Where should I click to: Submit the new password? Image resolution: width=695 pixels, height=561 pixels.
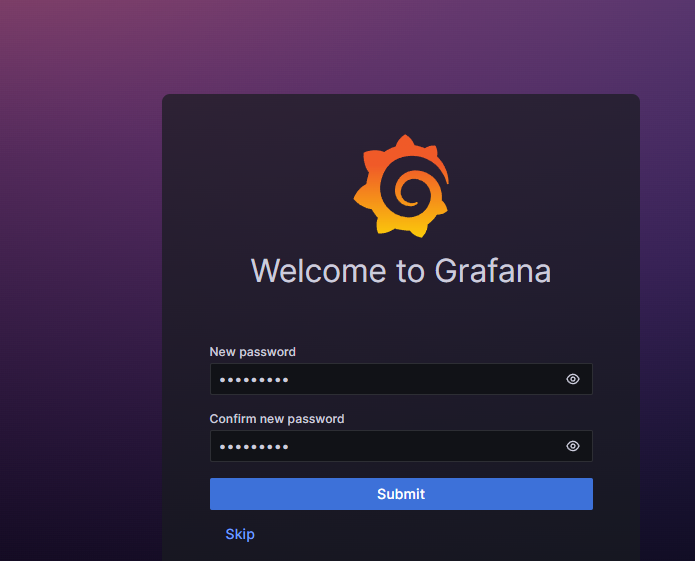[401, 494]
